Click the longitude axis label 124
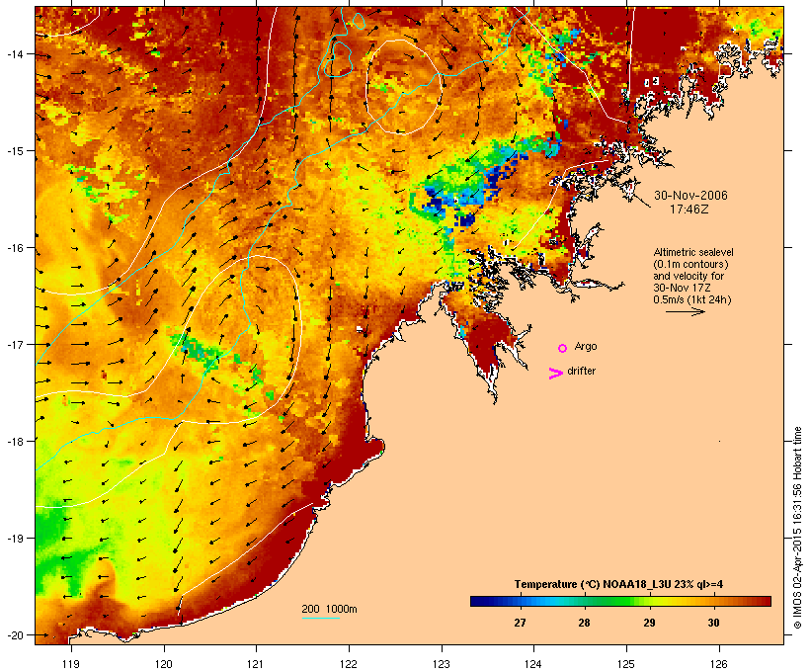Image resolution: width=810 pixels, height=672 pixels. pos(533,664)
